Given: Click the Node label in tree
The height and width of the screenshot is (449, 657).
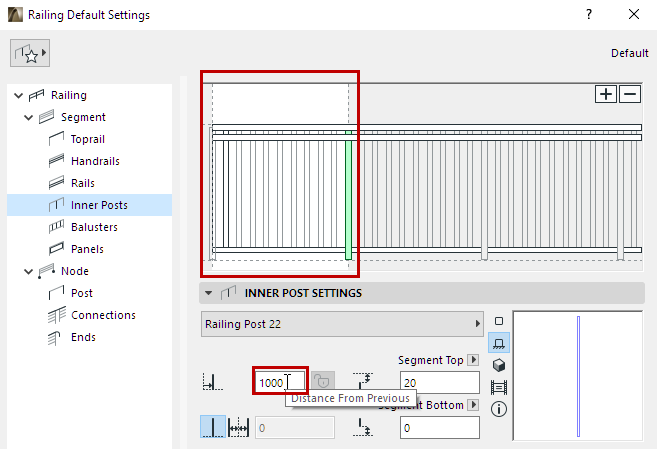Looking at the screenshot, I should (x=75, y=271).
